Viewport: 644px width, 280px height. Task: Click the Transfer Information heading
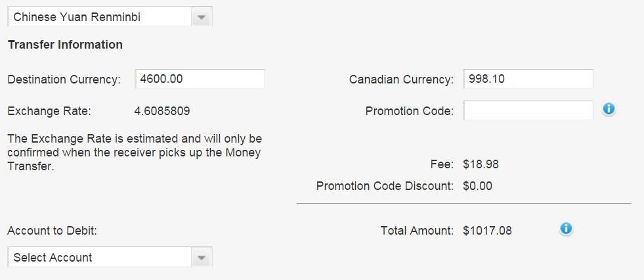pos(65,45)
